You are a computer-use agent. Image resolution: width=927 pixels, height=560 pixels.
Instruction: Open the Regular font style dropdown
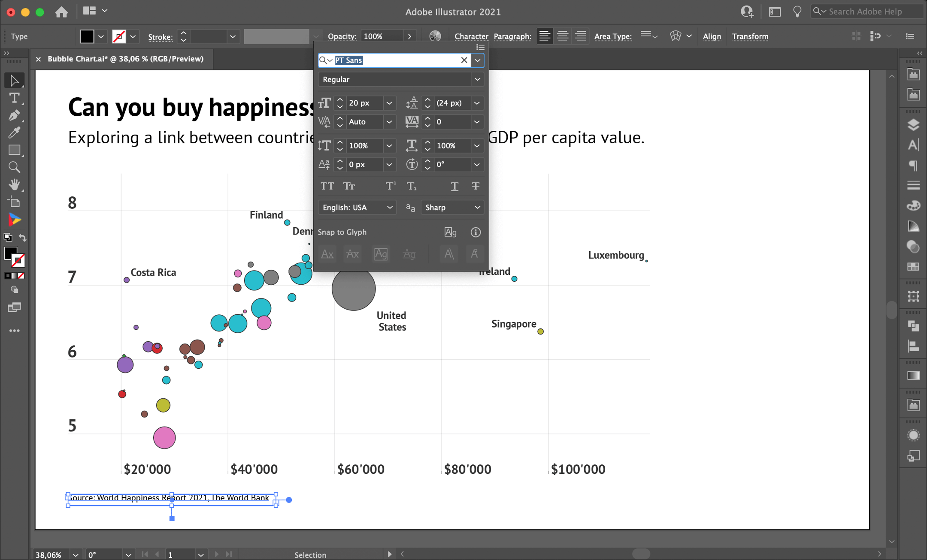point(477,79)
